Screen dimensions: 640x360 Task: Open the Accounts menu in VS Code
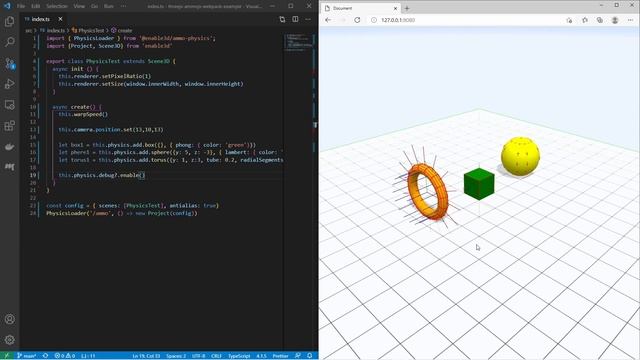coord(9,319)
